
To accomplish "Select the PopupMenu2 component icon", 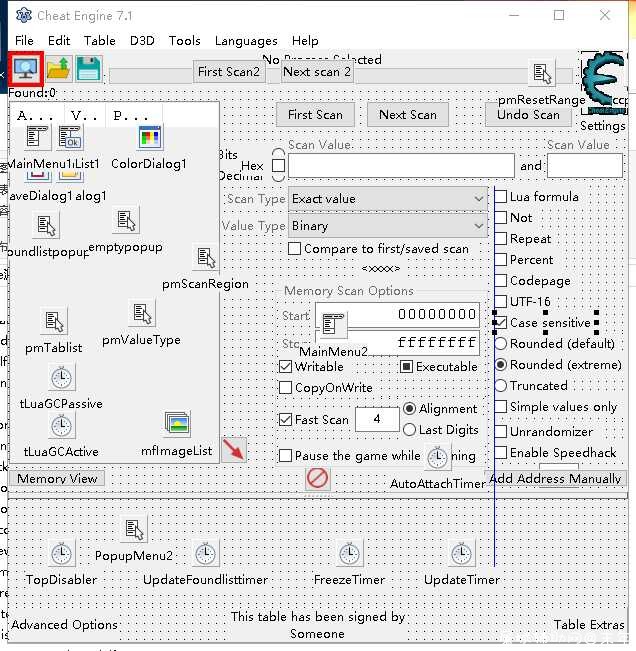I will click(x=134, y=529).
